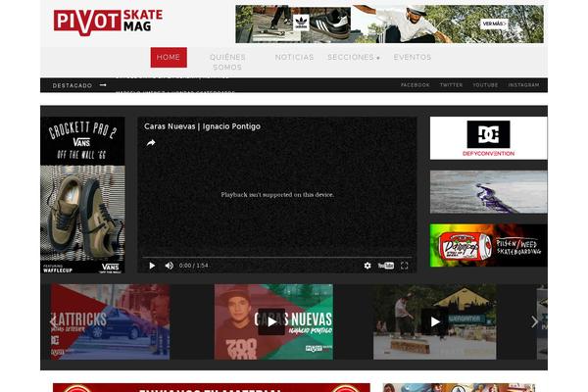This screenshot has width=588, height=392.
Task: Click the share arrow icon in video
Action: coord(151,143)
